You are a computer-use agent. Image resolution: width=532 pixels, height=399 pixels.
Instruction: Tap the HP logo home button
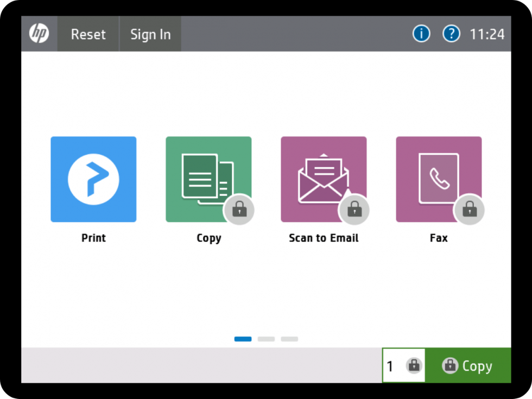point(39,34)
